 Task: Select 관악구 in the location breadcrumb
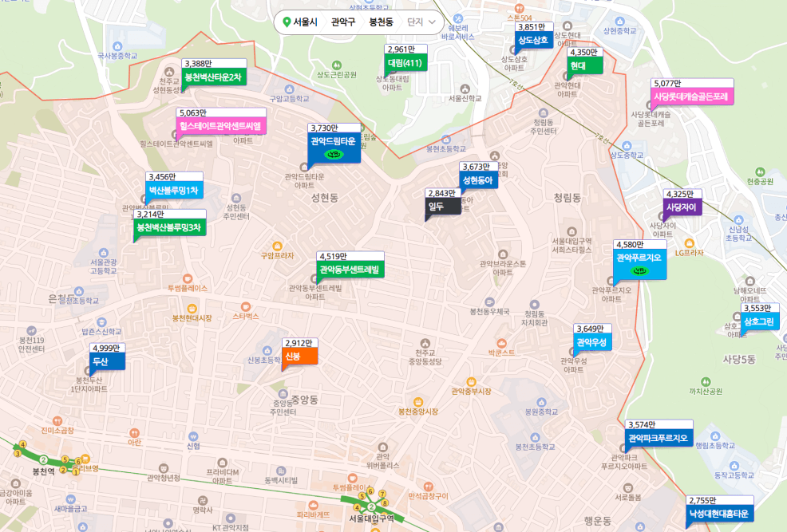coord(343,22)
